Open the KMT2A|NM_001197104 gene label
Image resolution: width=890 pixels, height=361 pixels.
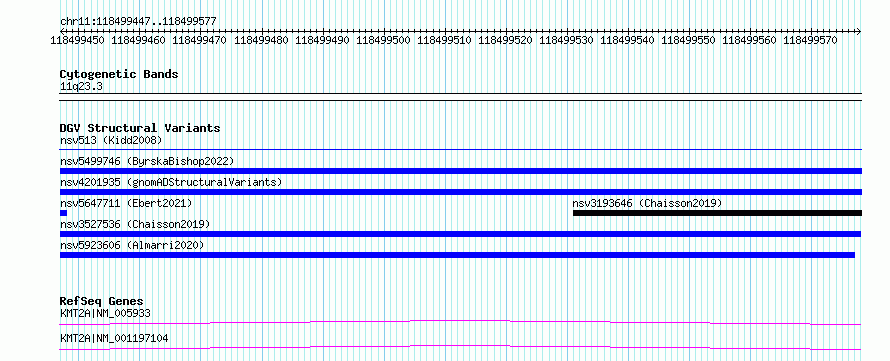pyautogui.click(x=114, y=338)
